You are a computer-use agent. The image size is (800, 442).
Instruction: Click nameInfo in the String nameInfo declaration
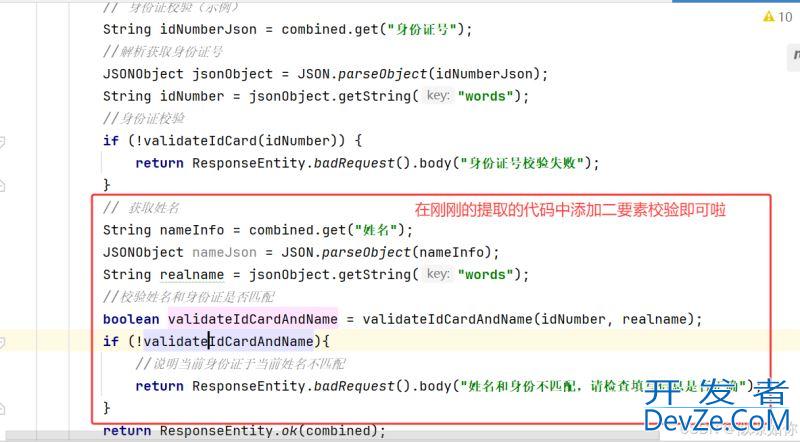coord(192,230)
